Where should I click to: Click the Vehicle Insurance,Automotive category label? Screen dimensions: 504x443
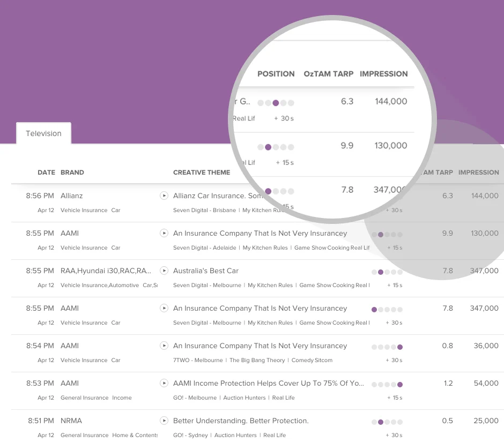(x=100, y=286)
